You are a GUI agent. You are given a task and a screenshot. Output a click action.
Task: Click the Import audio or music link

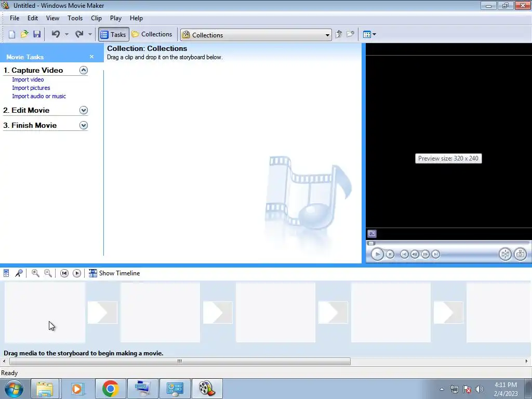pyautogui.click(x=39, y=96)
